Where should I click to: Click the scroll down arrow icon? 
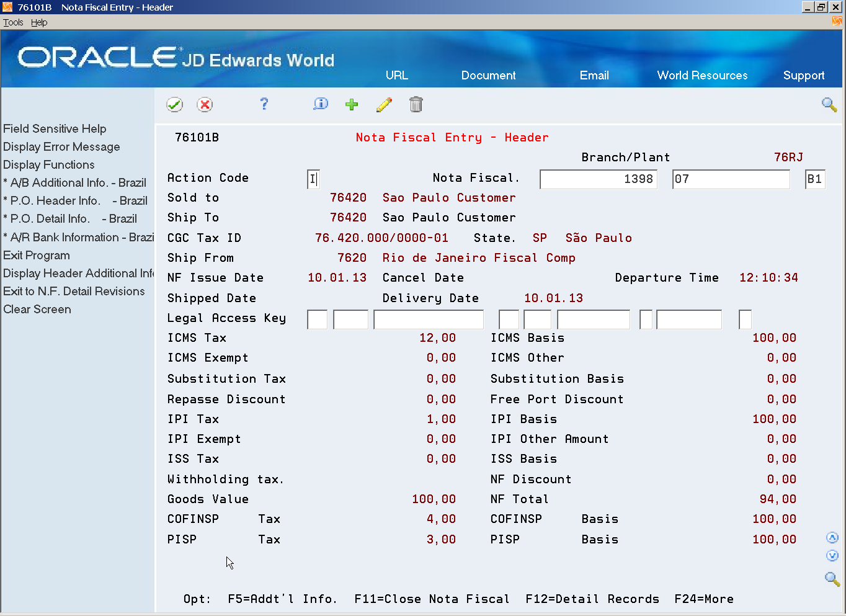click(832, 556)
